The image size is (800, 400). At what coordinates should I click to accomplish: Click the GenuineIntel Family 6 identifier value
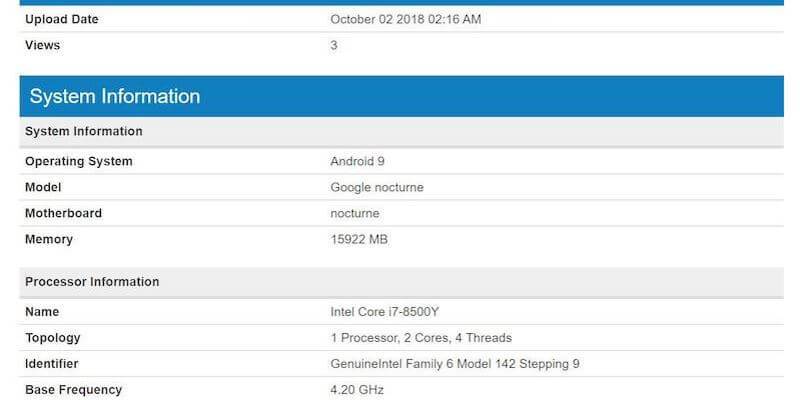coord(452,364)
